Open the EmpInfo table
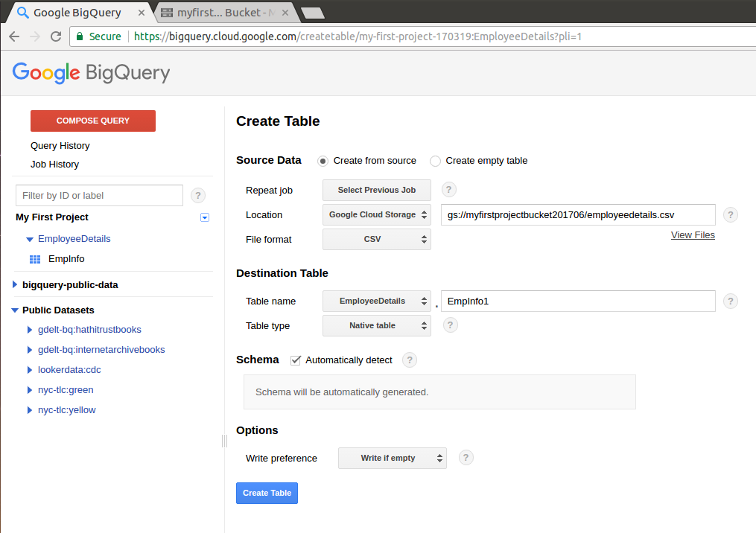This screenshot has height=533, width=756. (x=66, y=259)
